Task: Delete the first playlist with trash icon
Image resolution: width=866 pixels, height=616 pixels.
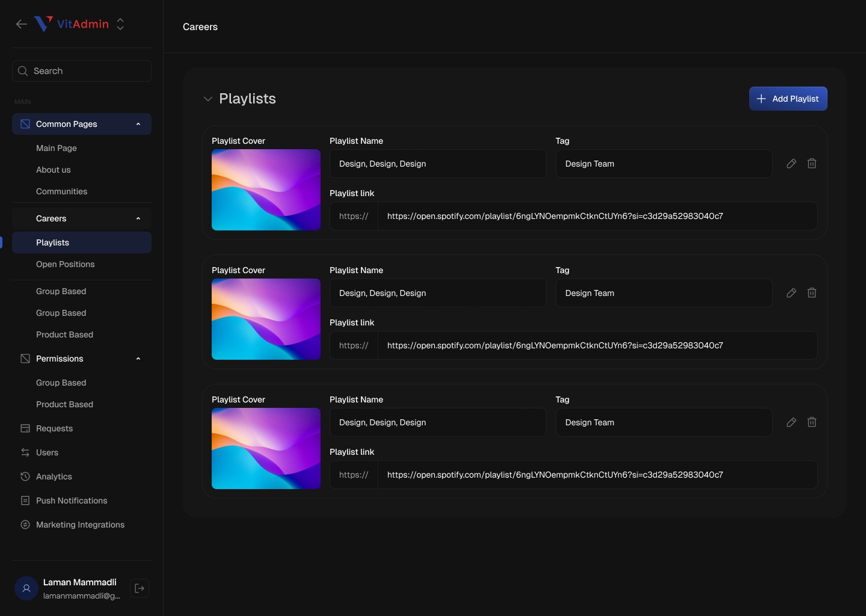Action: (812, 164)
